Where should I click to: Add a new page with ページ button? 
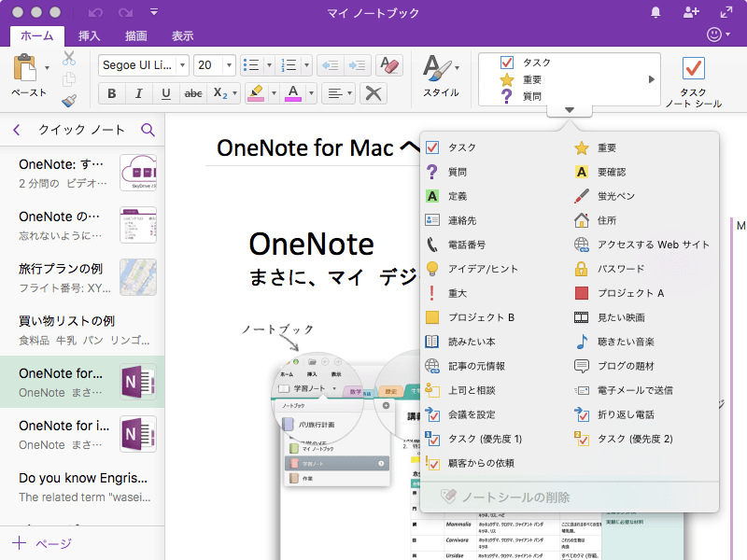42,543
